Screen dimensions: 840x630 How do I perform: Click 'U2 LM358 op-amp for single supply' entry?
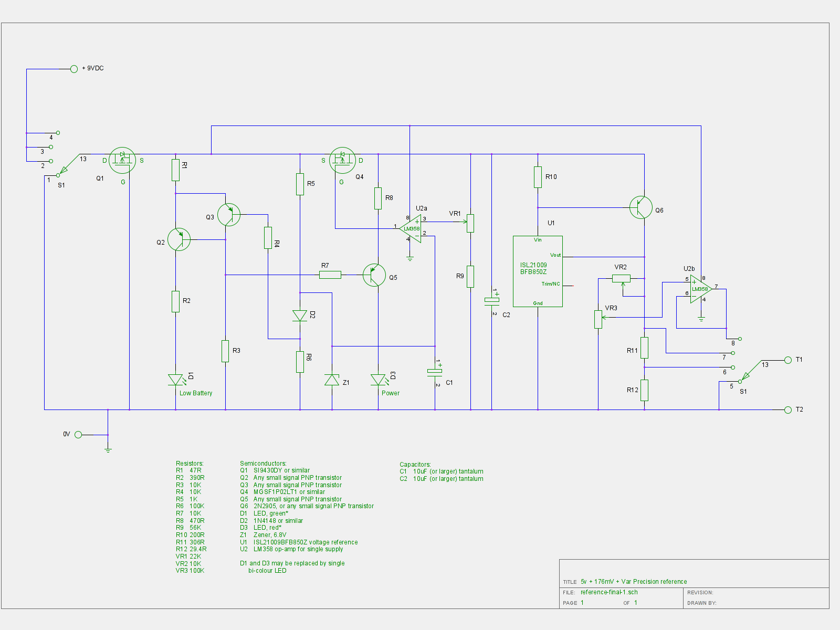pyautogui.click(x=291, y=549)
